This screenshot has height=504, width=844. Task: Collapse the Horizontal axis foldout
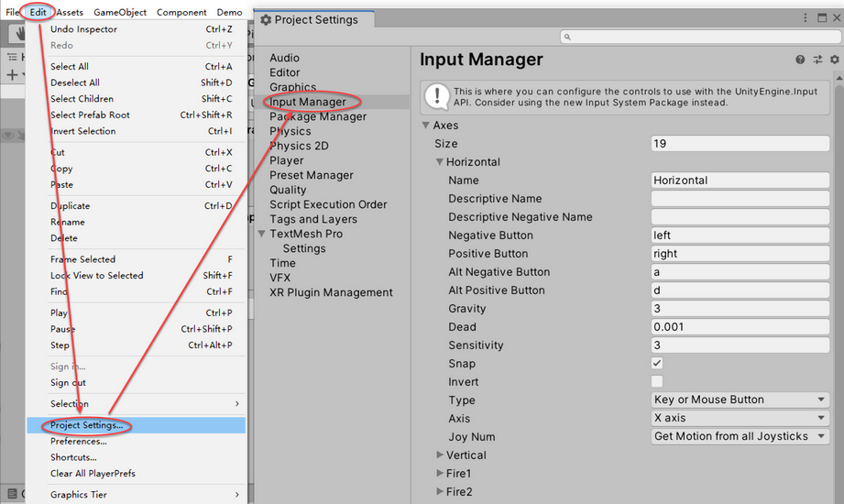(x=439, y=161)
